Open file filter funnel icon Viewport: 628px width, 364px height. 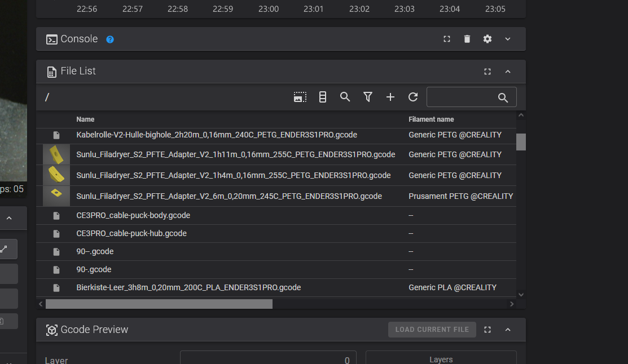(368, 97)
